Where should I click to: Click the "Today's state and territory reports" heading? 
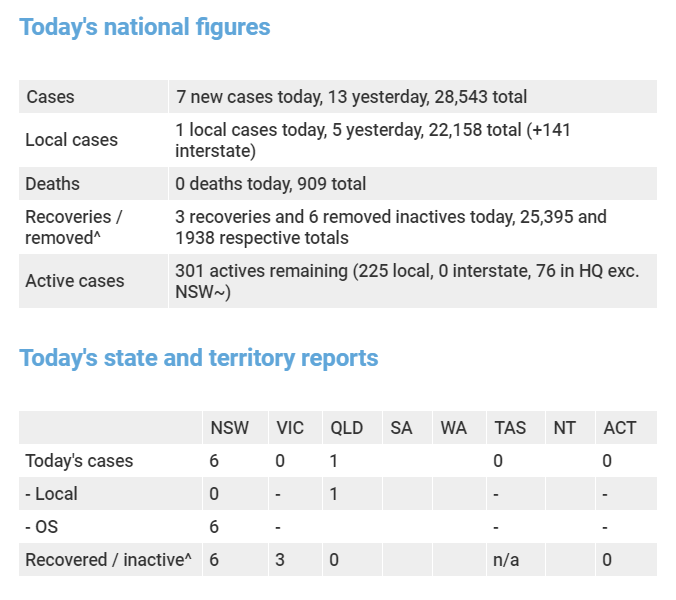pyautogui.click(x=199, y=358)
